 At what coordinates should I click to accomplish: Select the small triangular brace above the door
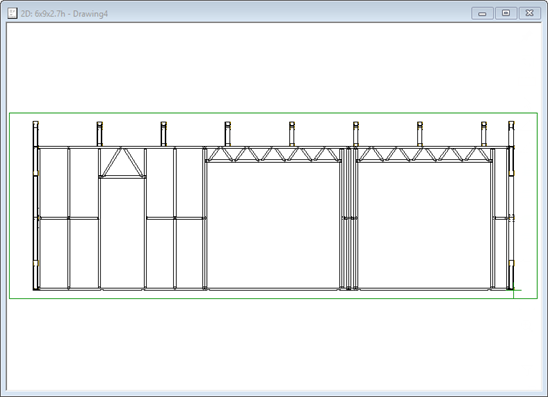[122, 163]
